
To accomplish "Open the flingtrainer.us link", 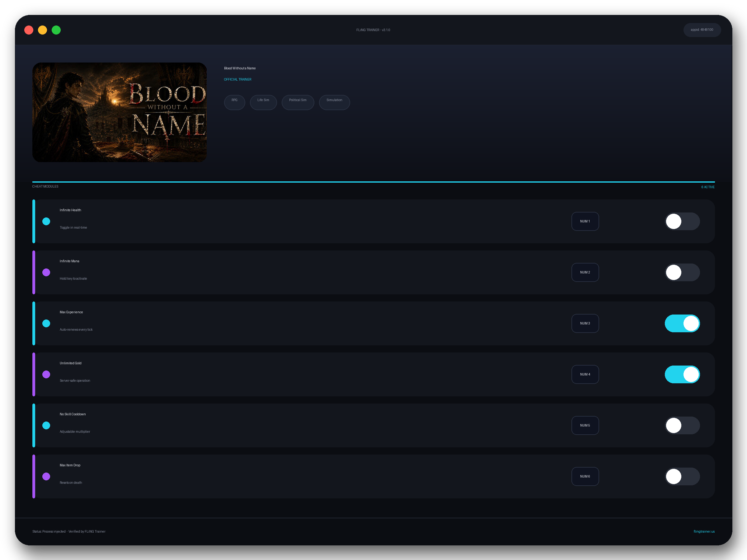I will (704, 531).
